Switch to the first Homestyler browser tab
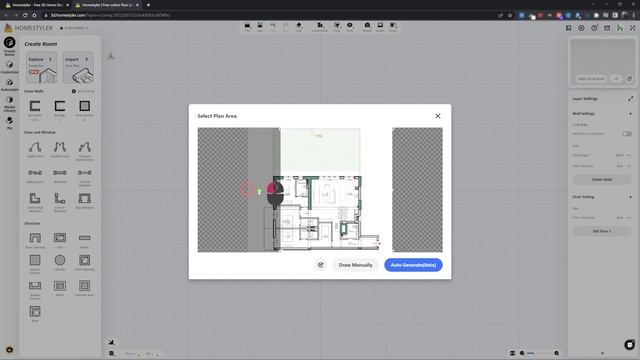Image resolution: width=640 pixels, height=360 pixels. click(x=36, y=5)
